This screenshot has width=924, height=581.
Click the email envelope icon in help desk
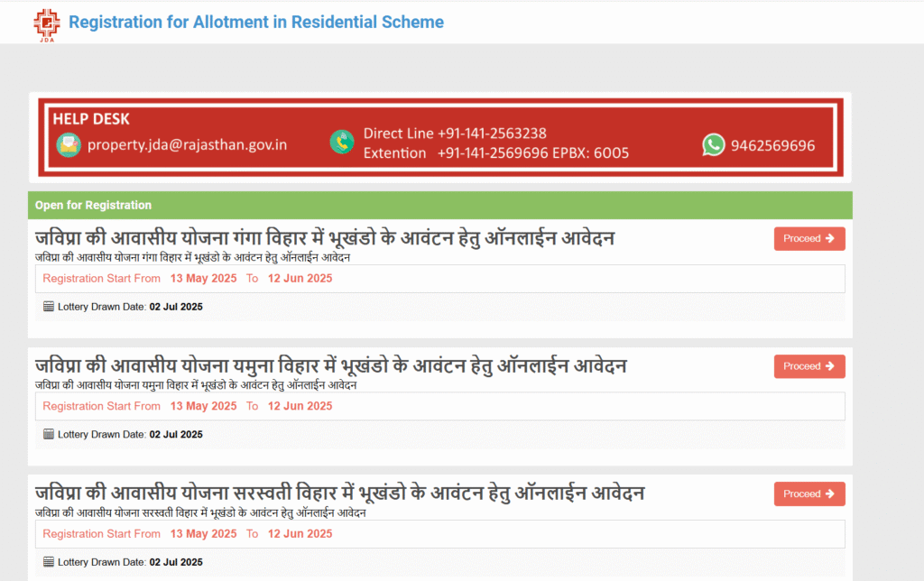click(69, 145)
